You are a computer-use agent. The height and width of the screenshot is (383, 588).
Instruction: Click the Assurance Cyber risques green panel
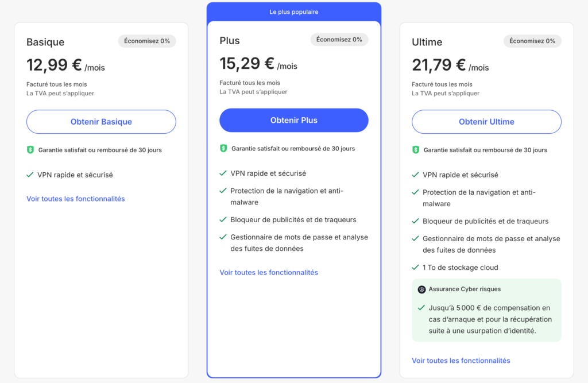pos(486,310)
